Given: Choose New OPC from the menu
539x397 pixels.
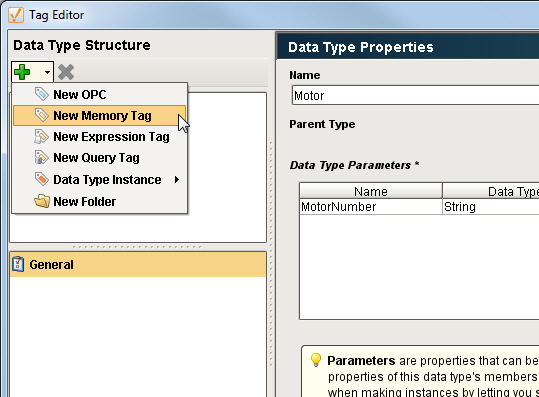Looking at the screenshot, I should pyautogui.click(x=100, y=95).
